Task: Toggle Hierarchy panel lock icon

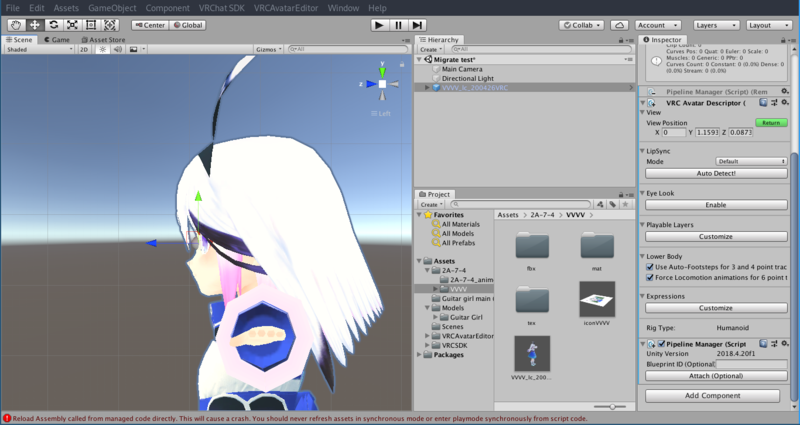Action: [621, 40]
